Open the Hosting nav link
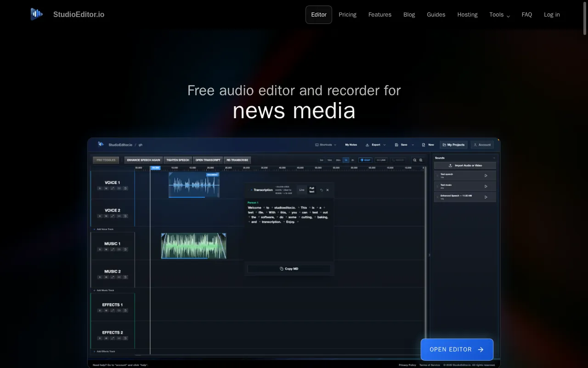This screenshot has width=588, height=368. tap(467, 15)
